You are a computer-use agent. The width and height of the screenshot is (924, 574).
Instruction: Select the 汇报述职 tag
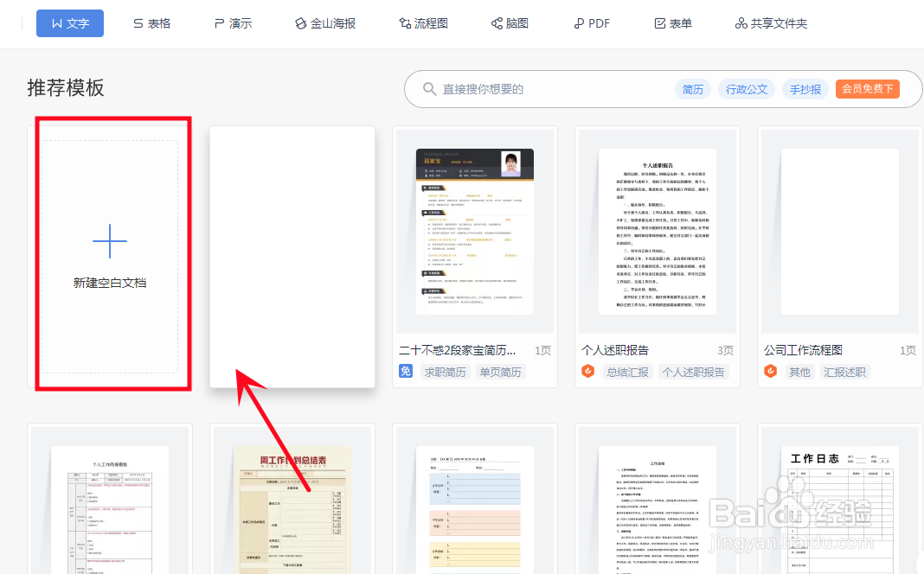pyautogui.click(x=844, y=372)
